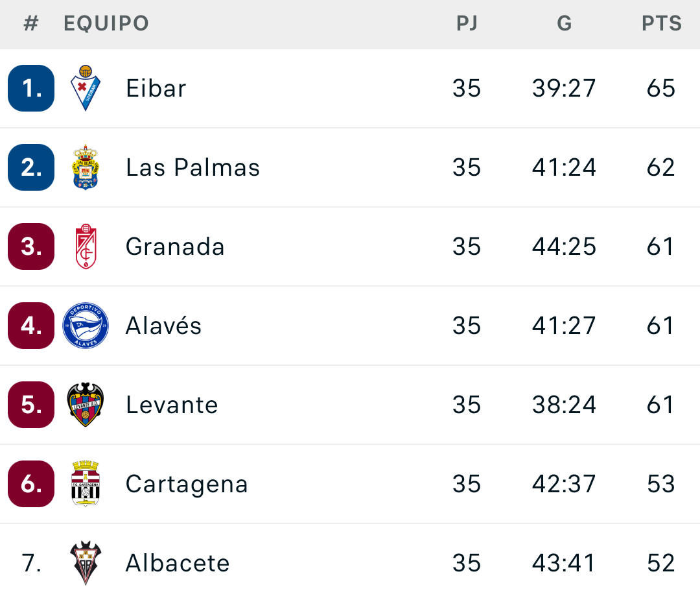Sort by the PJ column header
700x598 pixels.
(x=467, y=24)
